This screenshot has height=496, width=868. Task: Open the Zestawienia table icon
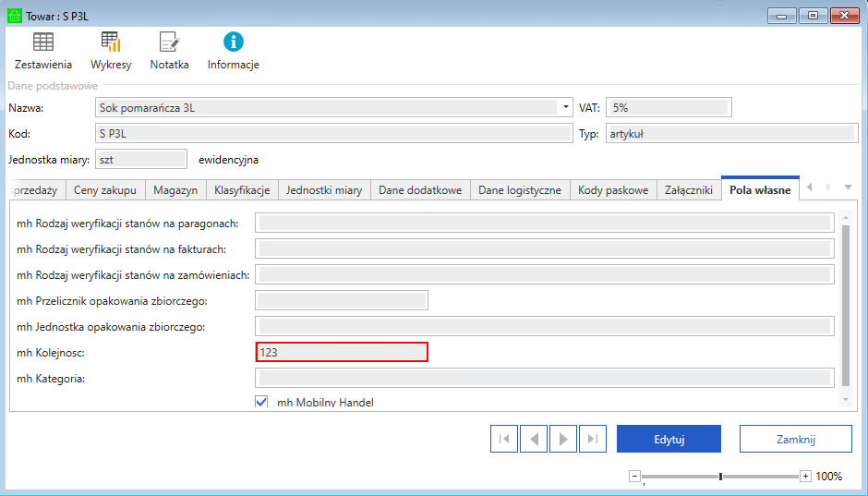(x=43, y=42)
